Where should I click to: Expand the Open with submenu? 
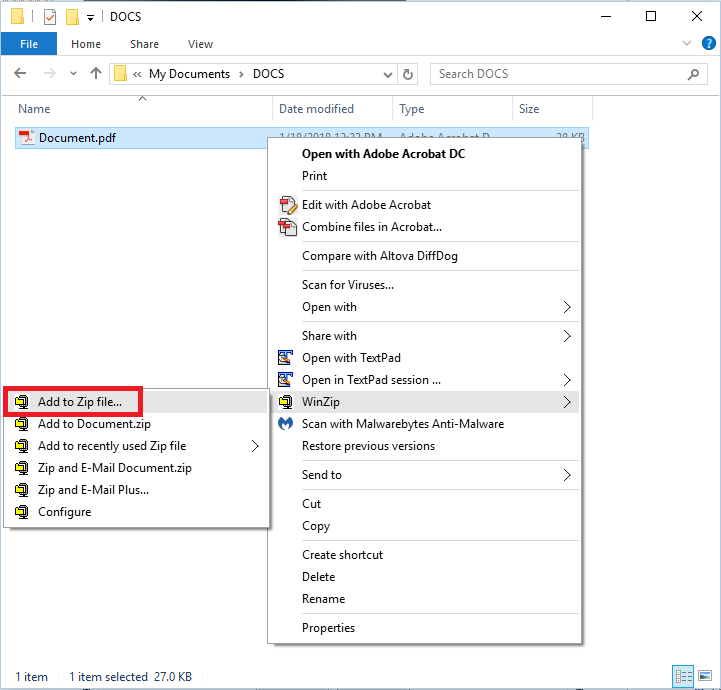click(567, 307)
